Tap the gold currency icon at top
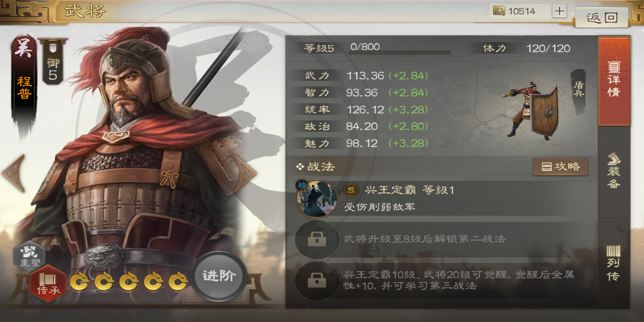The width and height of the screenshot is (644, 322). [x=499, y=11]
